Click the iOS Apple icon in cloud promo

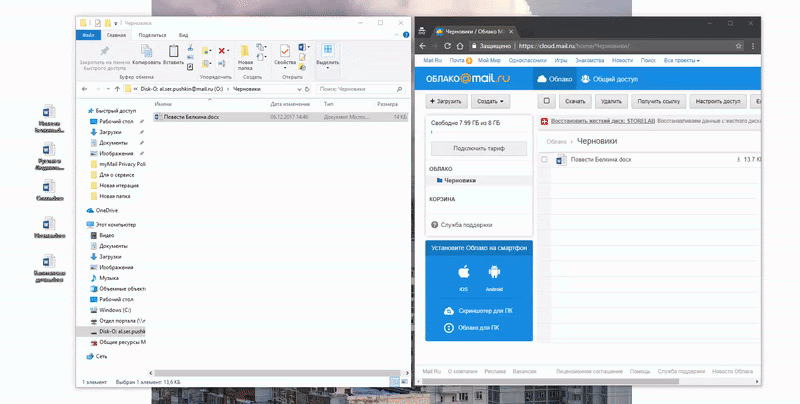[463, 272]
